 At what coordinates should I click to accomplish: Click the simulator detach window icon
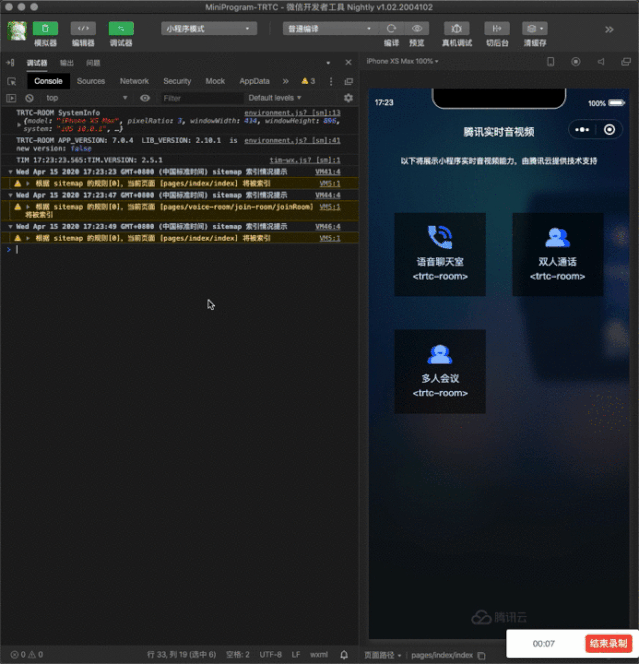(x=626, y=62)
